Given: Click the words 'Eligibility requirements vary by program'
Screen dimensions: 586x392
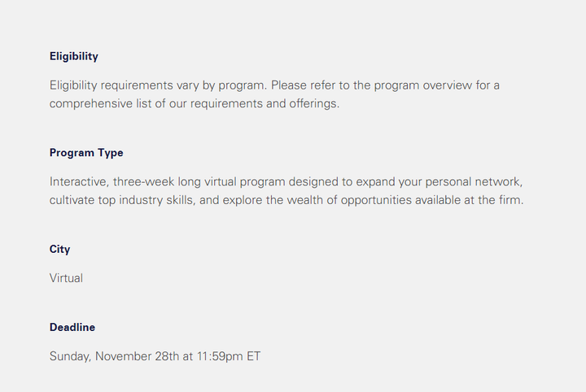Looking at the screenshot, I should click(x=157, y=85).
